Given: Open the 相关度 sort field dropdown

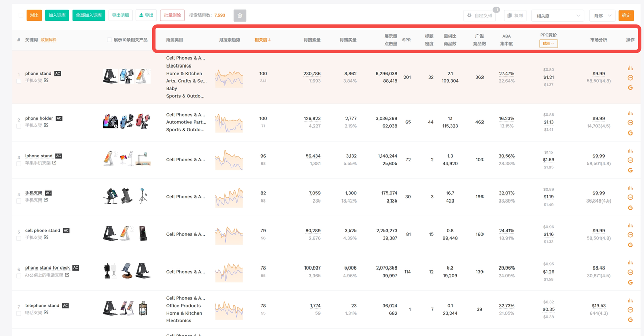Looking at the screenshot, I should pyautogui.click(x=557, y=16).
